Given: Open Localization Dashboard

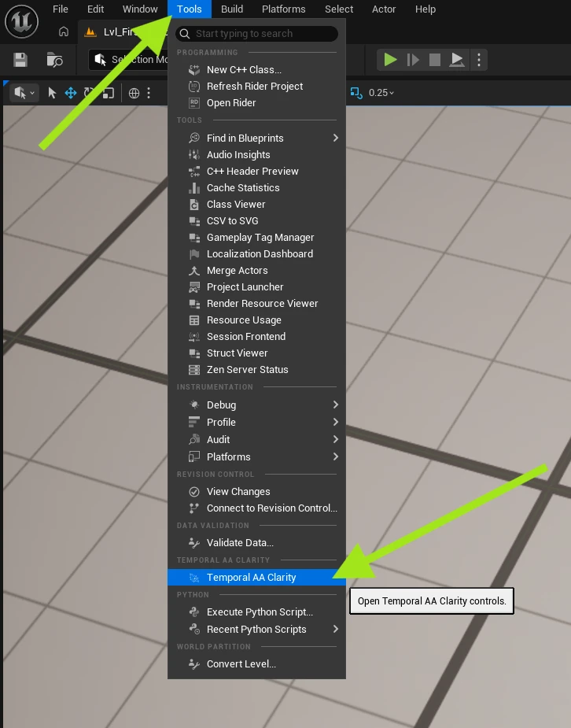Looking at the screenshot, I should coord(256,254).
